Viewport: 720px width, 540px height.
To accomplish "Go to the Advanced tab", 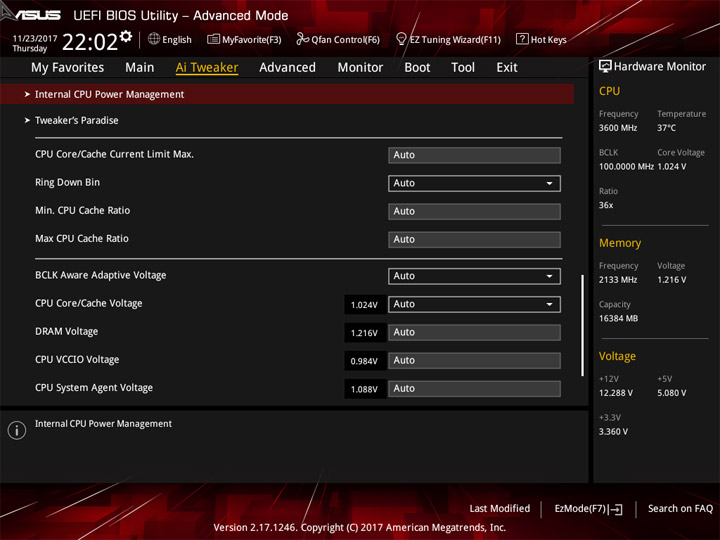I will (287, 68).
